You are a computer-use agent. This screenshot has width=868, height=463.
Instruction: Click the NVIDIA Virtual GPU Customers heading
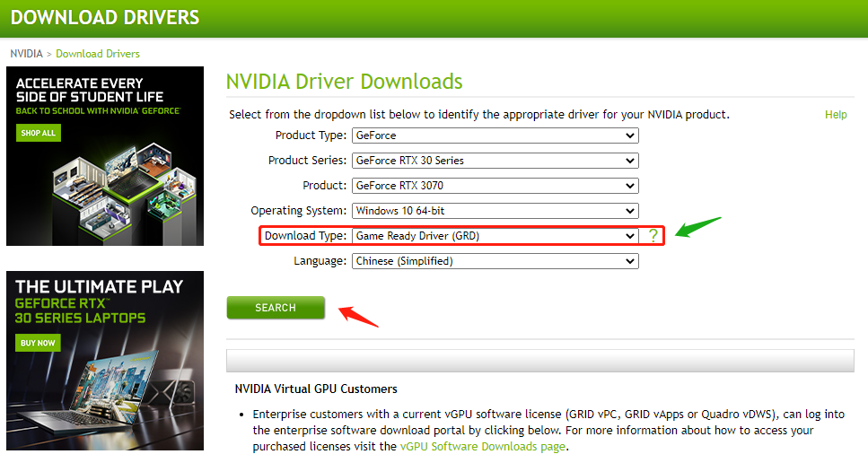pyautogui.click(x=316, y=389)
